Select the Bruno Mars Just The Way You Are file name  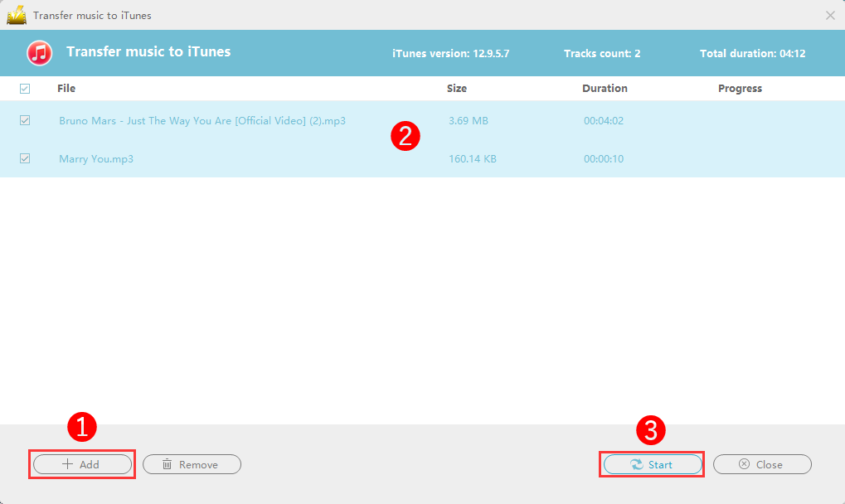click(202, 121)
